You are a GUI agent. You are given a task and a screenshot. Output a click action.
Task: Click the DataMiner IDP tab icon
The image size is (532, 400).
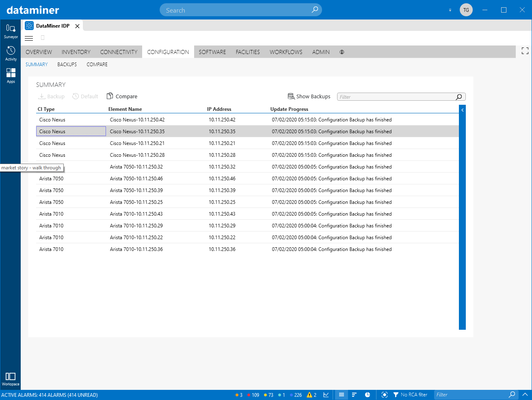[29, 26]
